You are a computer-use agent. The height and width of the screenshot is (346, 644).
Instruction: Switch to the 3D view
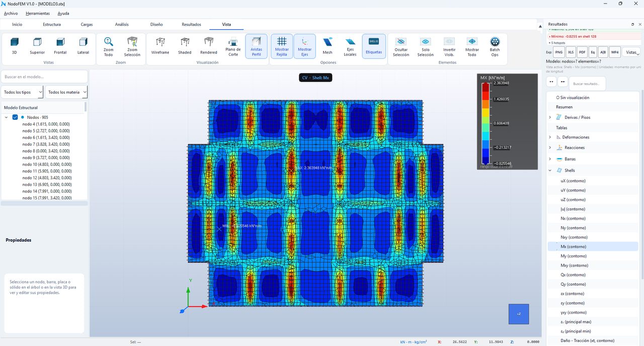(x=14, y=46)
